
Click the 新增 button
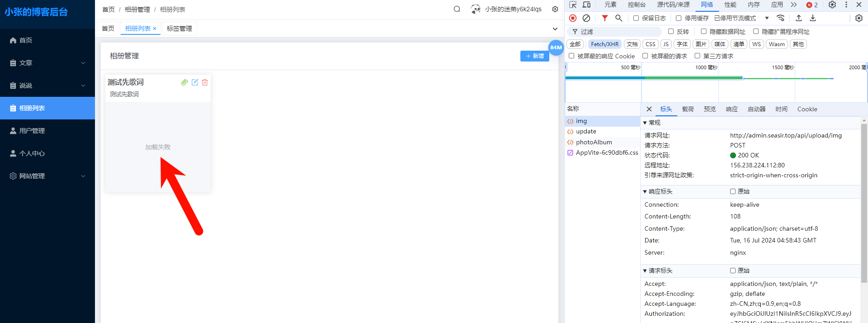coord(535,56)
